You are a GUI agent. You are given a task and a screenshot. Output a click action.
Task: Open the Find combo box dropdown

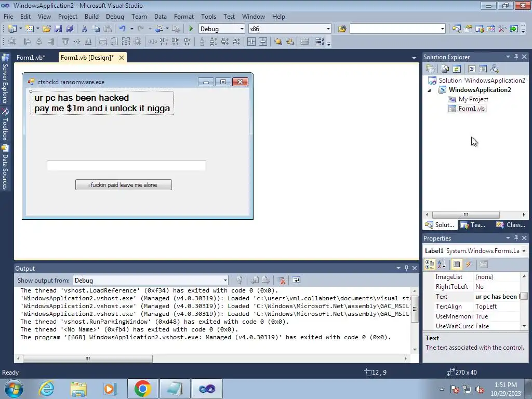(443, 29)
